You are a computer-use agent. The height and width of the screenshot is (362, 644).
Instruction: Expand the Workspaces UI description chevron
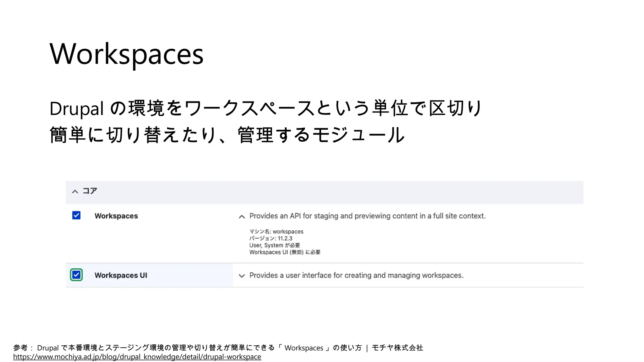click(241, 276)
